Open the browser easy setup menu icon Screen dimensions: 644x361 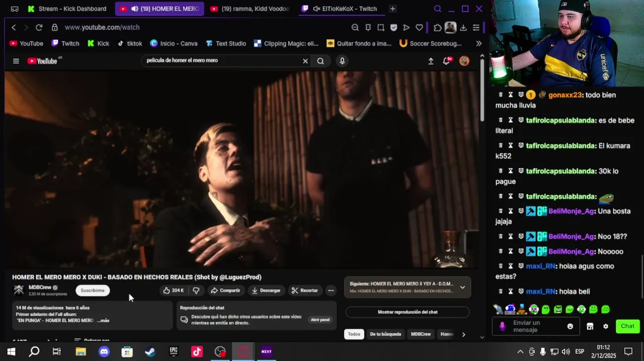pos(476,28)
